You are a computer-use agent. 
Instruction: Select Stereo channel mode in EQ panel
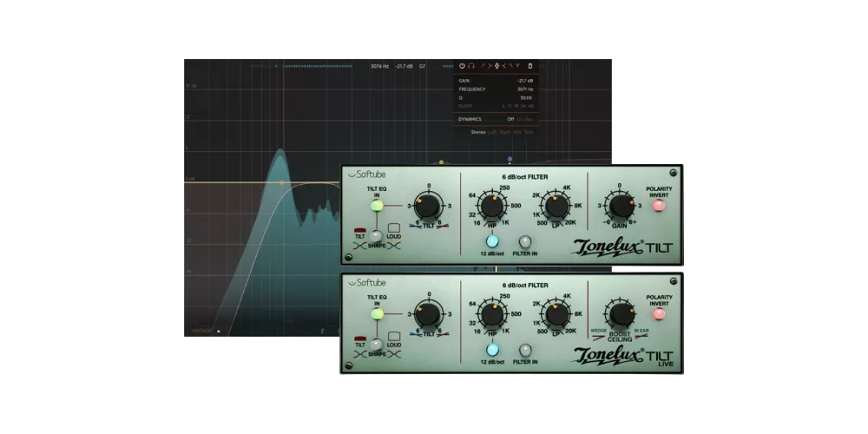(478, 132)
